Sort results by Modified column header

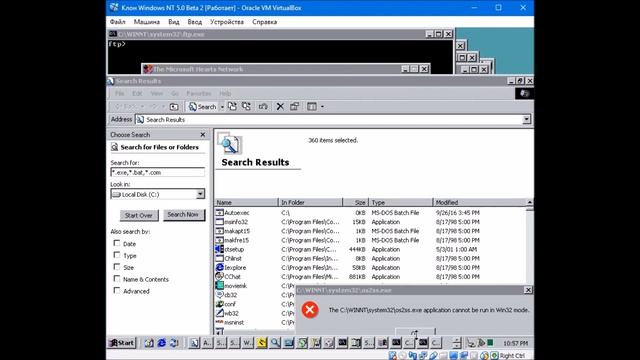[x=479, y=202]
